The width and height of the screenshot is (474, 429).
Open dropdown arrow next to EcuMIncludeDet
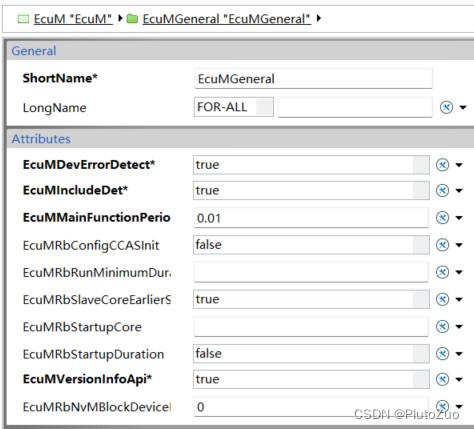point(459,191)
